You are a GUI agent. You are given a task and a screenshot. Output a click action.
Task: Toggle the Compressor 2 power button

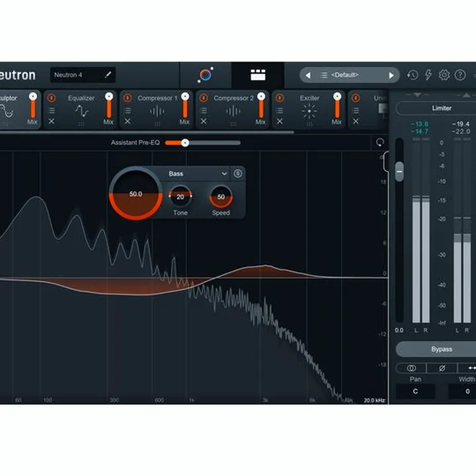tap(204, 98)
